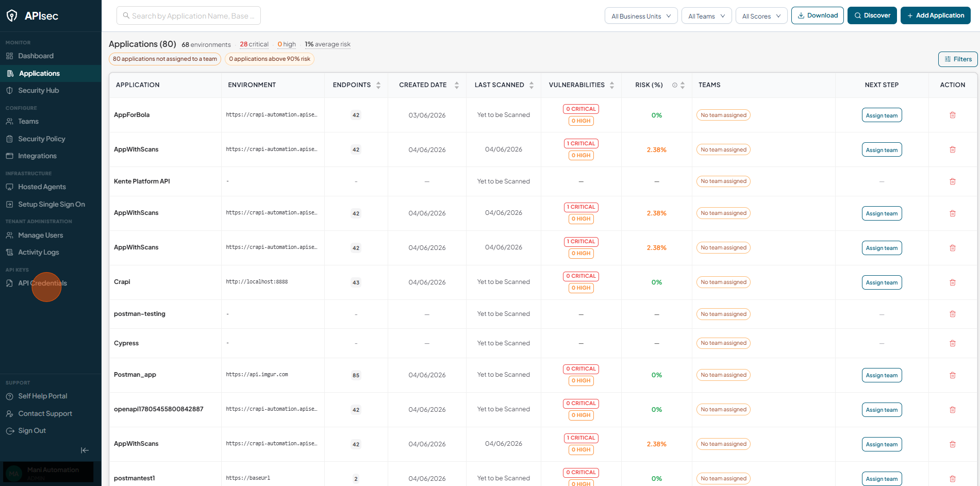The height and width of the screenshot is (486, 980).
Task: Click the application search field
Action: (189, 15)
